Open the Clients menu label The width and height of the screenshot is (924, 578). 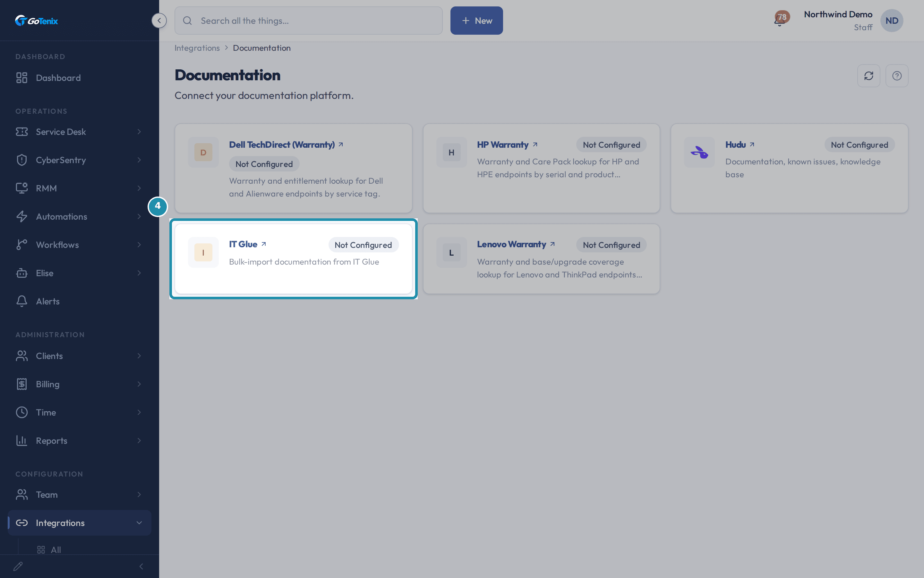(49, 356)
